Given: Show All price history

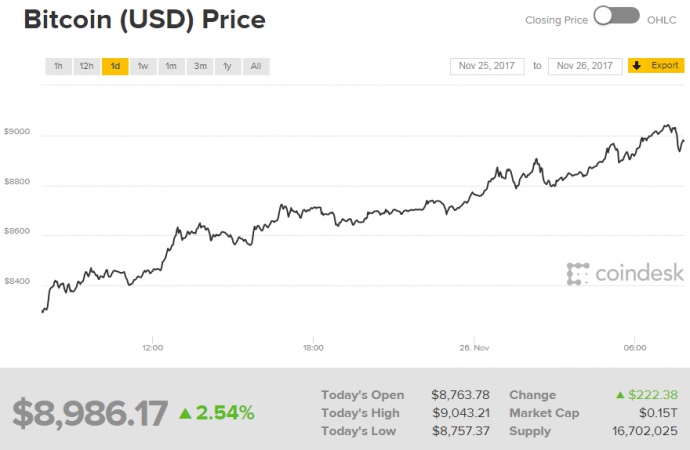Looking at the screenshot, I should click(256, 66).
